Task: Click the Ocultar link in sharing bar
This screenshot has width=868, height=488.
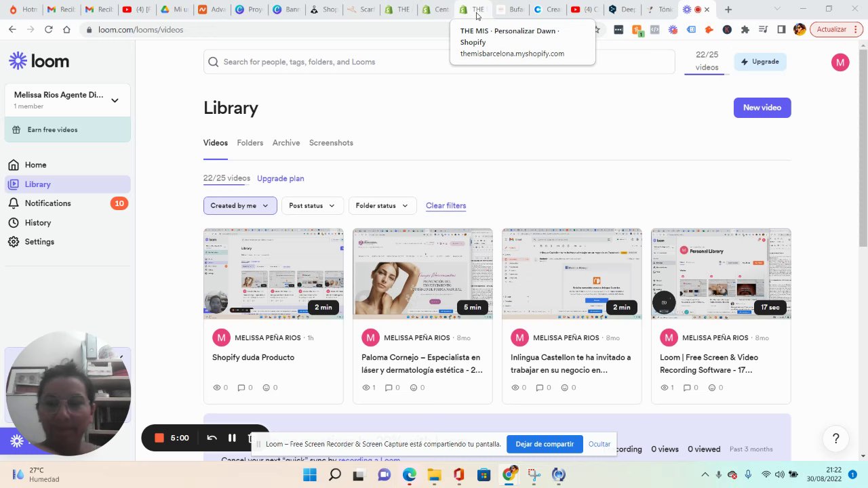Action: 599,444
